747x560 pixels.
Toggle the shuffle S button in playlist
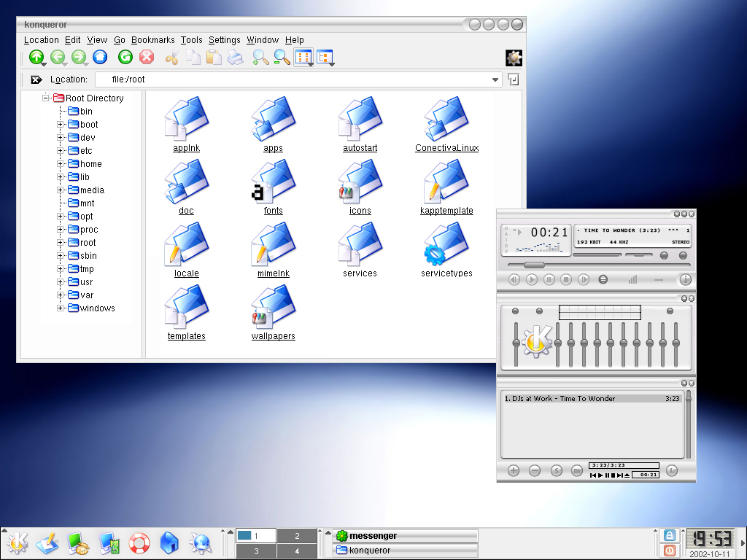pos(557,471)
